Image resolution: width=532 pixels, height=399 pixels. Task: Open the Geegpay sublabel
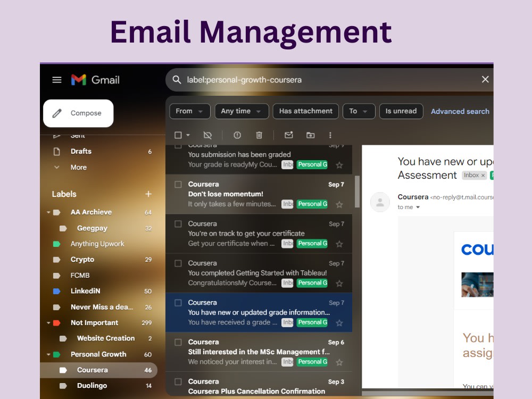coord(92,228)
